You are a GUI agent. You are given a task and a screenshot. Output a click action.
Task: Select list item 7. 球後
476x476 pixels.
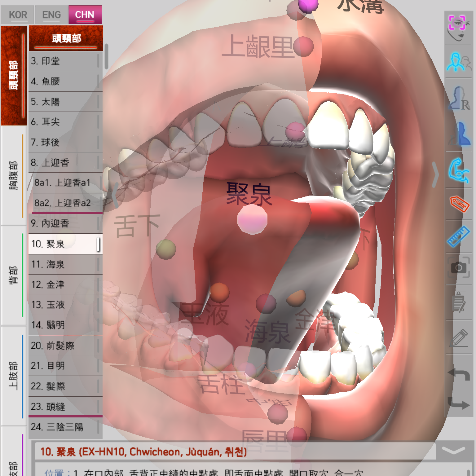[x=65, y=142]
